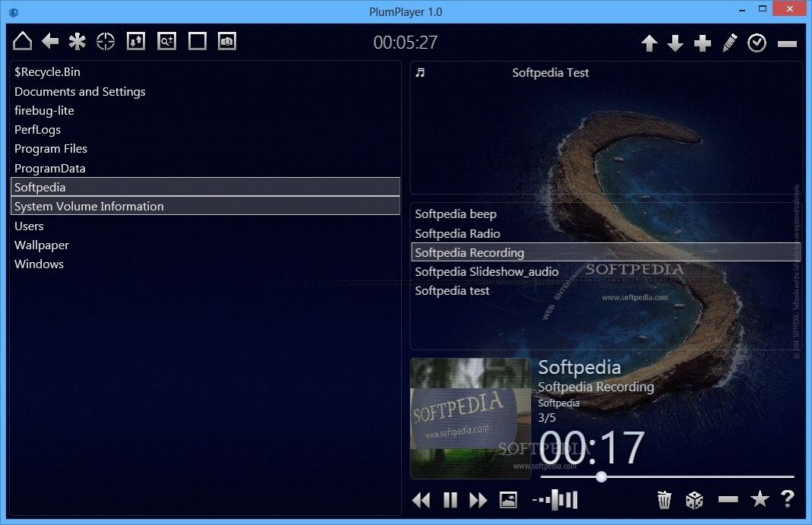Add a new playlist with the plus icon
Screen dimensions: 812x525
tap(702, 43)
